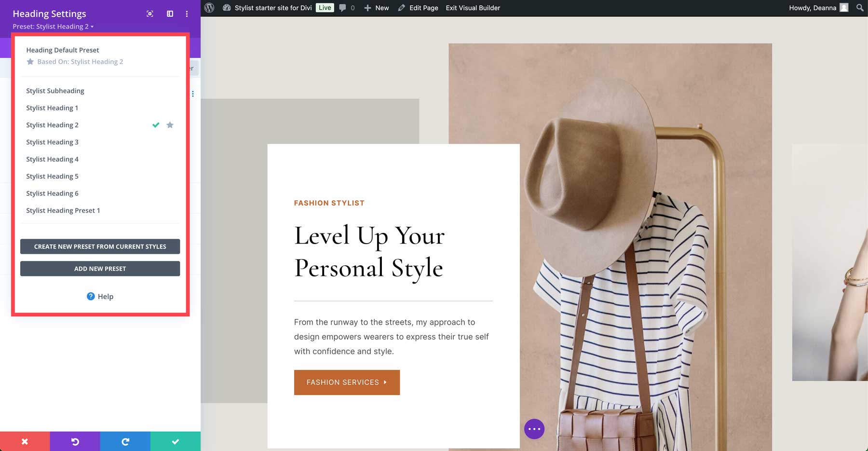Open the search icon in admin bar
Screen dimensions: 868x451
click(x=859, y=8)
